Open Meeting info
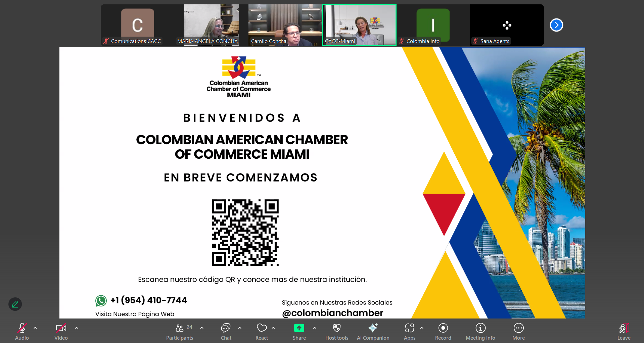644x343 pixels. click(x=480, y=331)
